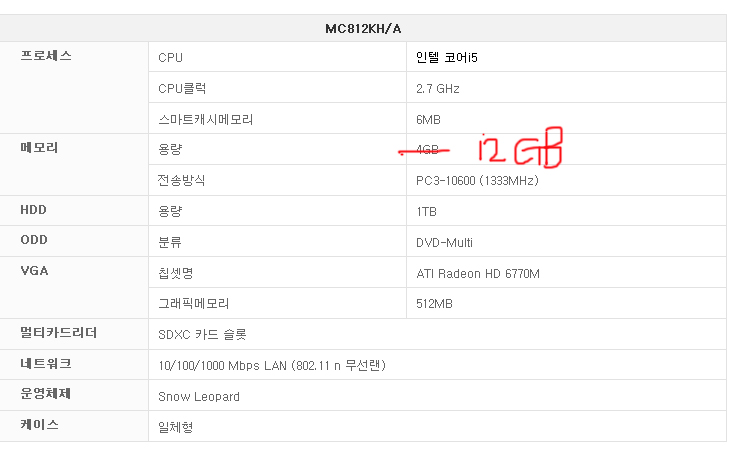Click the red handwritten 12GB annotation
This screenshot has height=450, width=734.
(x=520, y=149)
